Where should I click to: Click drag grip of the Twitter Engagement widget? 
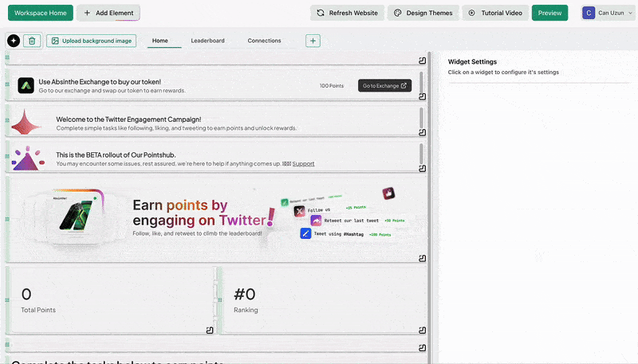(7, 120)
